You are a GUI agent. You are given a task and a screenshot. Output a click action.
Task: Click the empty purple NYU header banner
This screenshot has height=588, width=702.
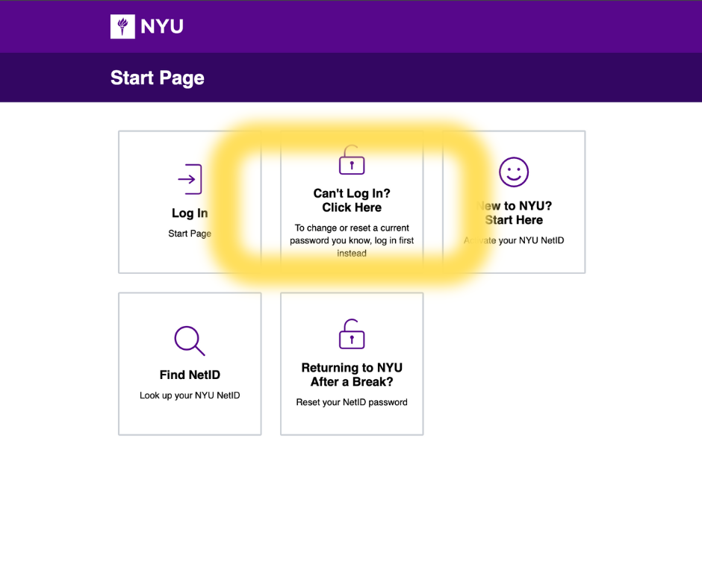pyautogui.click(x=448, y=27)
